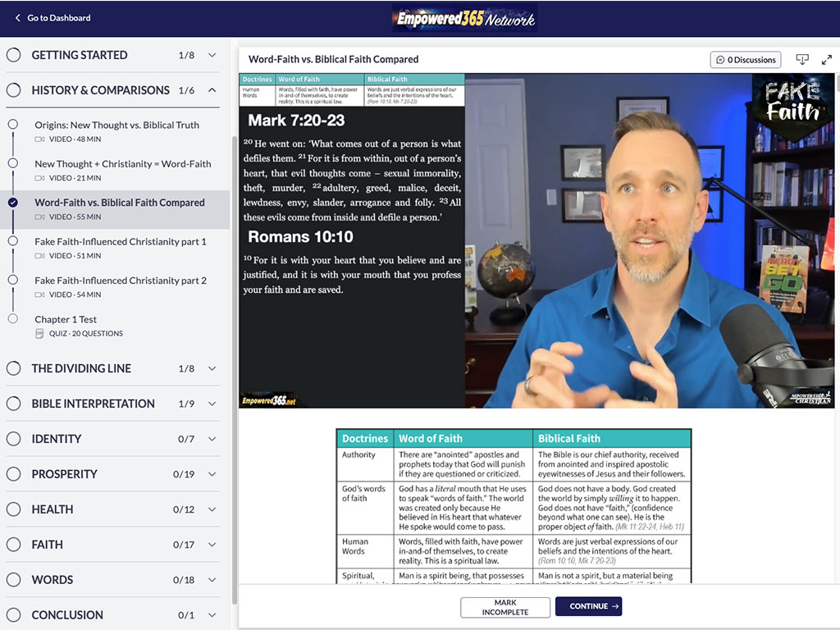Collapse the HISTORY & COMPARISONS section chevron
The image size is (840, 630).
[x=212, y=90]
